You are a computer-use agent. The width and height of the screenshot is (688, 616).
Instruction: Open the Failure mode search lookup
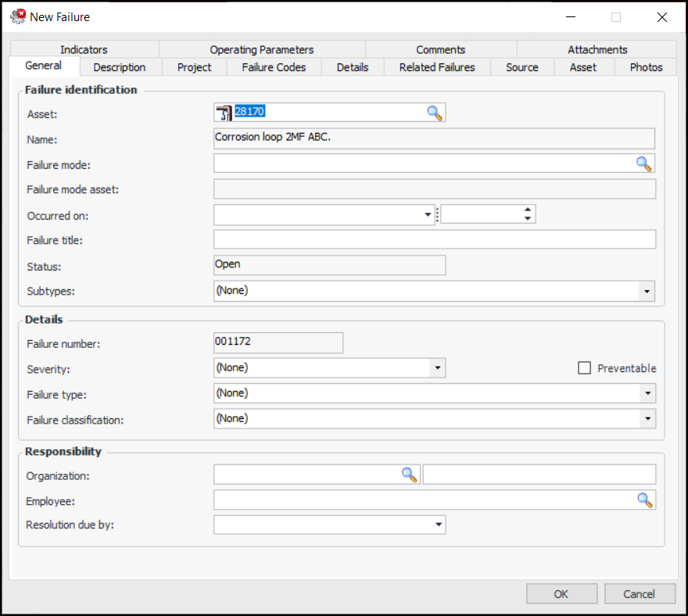(643, 163)
